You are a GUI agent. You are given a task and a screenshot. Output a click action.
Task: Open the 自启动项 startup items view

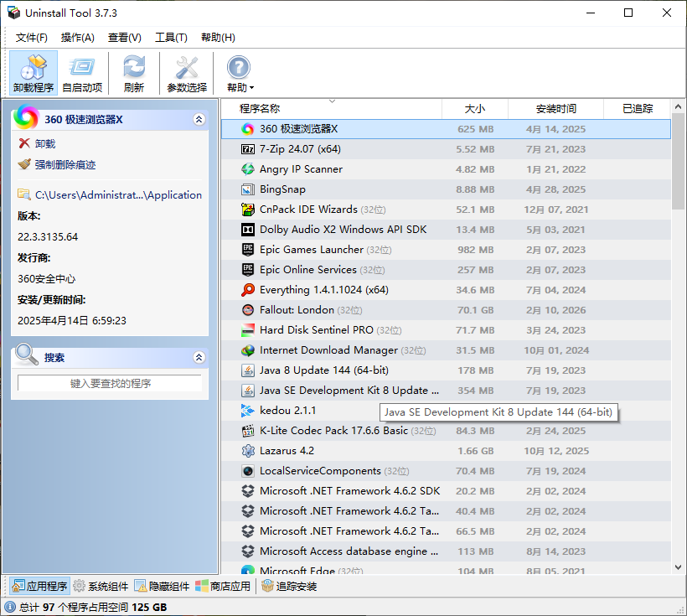tap(82, 73)
